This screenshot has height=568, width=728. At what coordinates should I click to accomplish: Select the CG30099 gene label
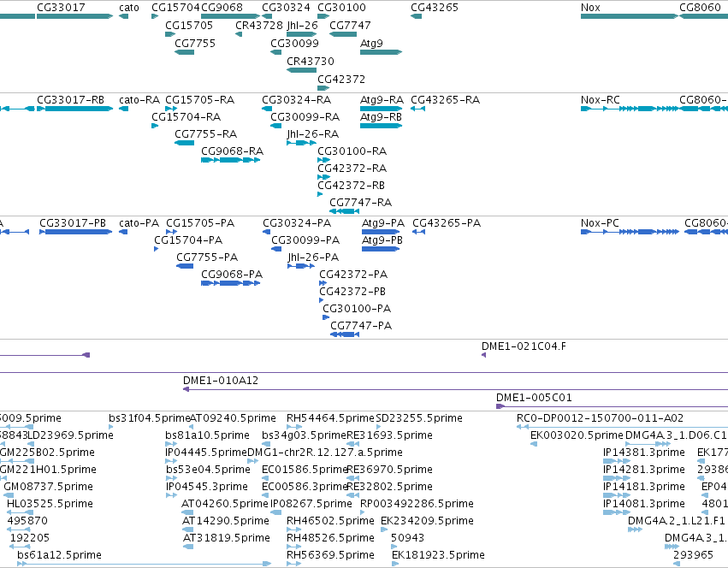point(295,43)
